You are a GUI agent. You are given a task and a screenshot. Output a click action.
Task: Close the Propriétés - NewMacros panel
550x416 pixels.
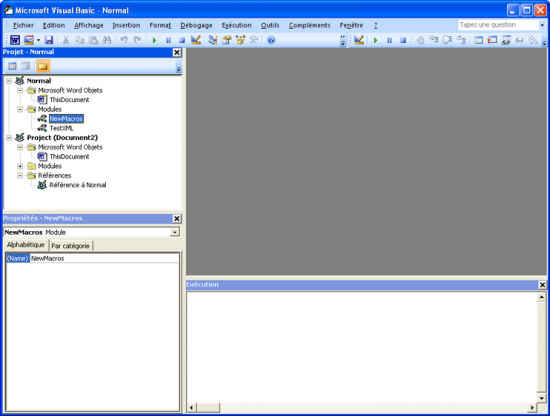(177, 219)
